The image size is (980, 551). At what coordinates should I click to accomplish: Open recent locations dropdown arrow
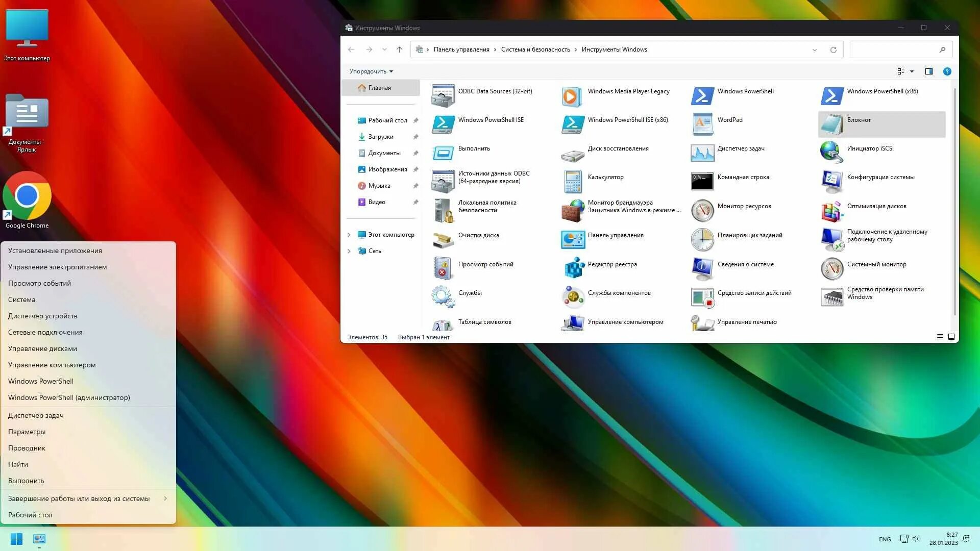(x=384, y=49)
